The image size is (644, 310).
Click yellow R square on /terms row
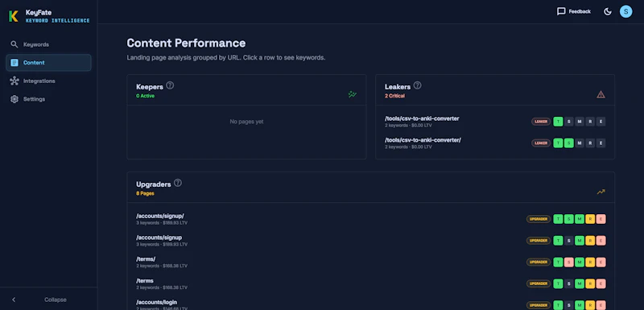[590, 283]
